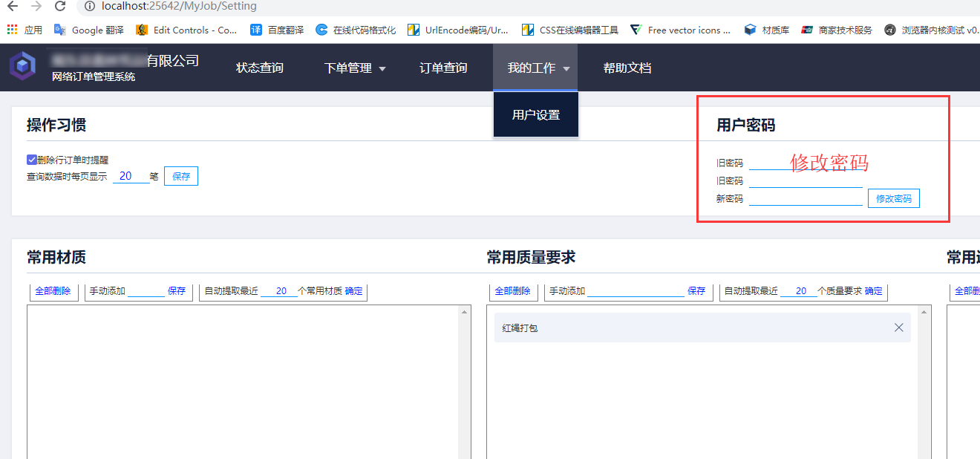980x459 pixels.
Task: Open the Free vector icons bookmark
Action: (x=680, y=30)
